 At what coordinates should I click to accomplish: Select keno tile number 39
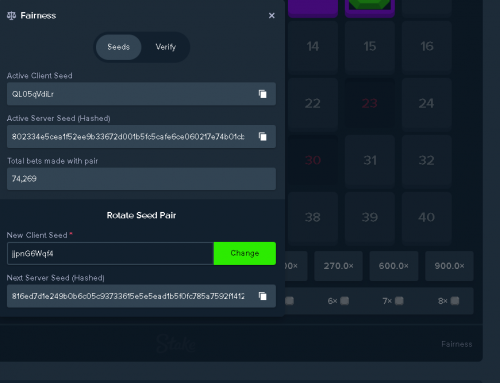370,218
